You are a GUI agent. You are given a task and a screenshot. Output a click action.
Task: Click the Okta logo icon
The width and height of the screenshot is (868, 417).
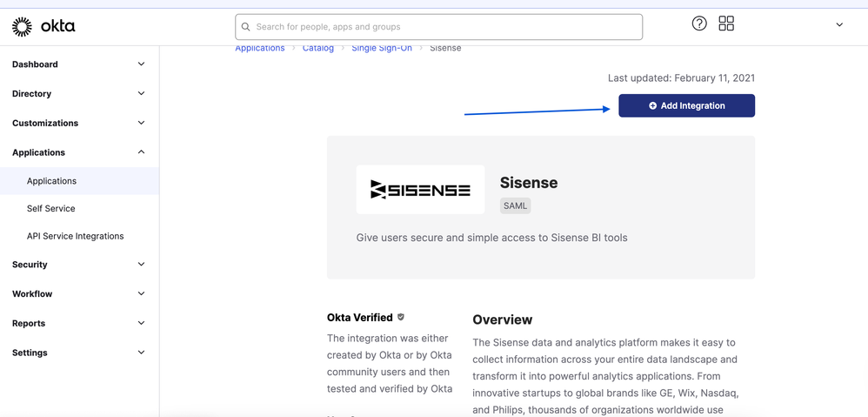(x=22, y=27)
